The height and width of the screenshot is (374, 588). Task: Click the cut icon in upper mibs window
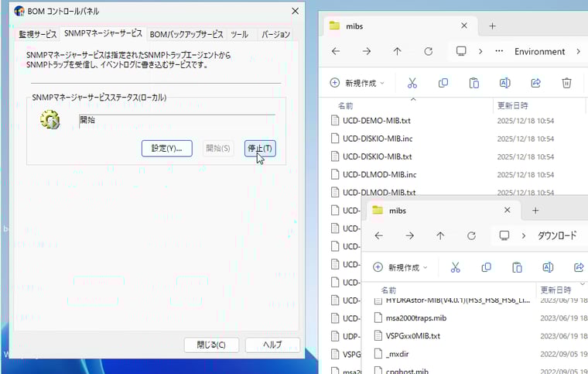(x=412, y=83)
